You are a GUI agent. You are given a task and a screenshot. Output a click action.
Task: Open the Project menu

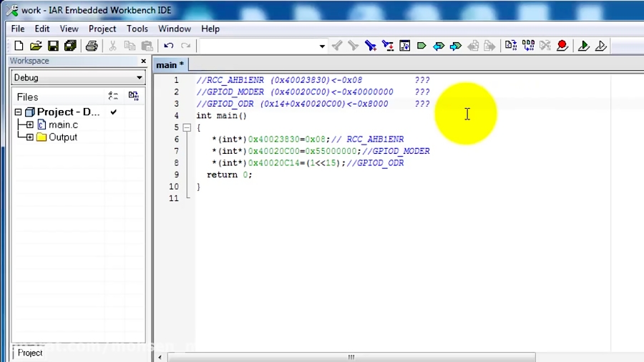(x=102, y=29)
